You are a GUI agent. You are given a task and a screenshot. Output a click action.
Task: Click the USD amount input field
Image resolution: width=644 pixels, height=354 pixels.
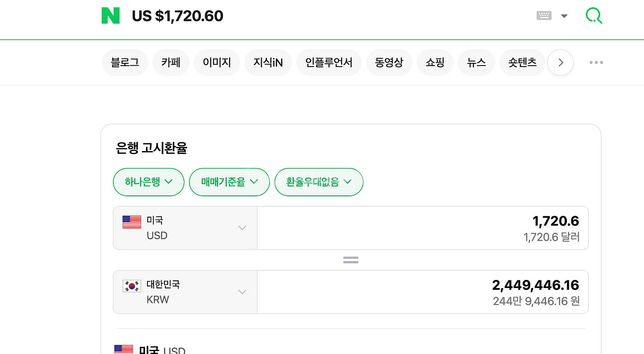click(422, 228)
